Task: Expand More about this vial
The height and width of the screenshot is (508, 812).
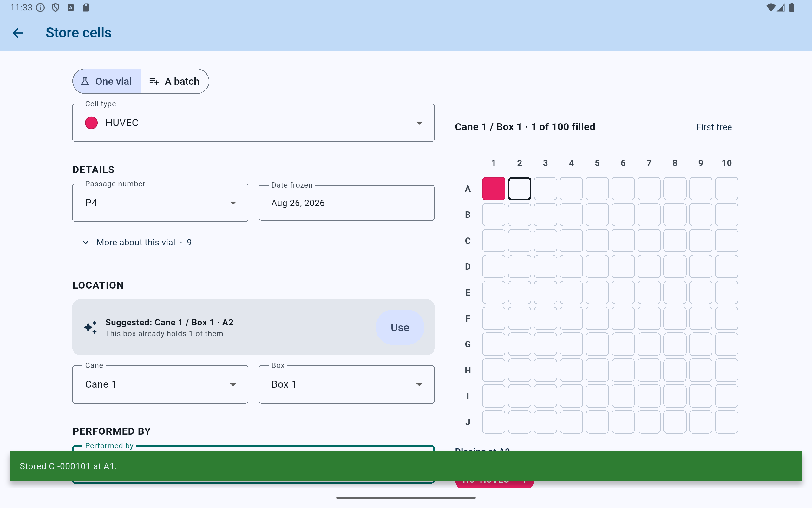Action: [x=137, y=242]
